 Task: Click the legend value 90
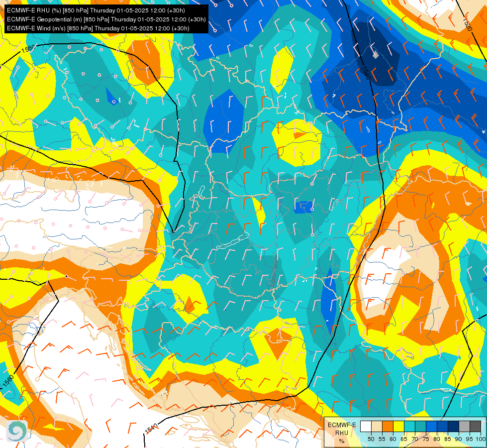tap(459, 439)
